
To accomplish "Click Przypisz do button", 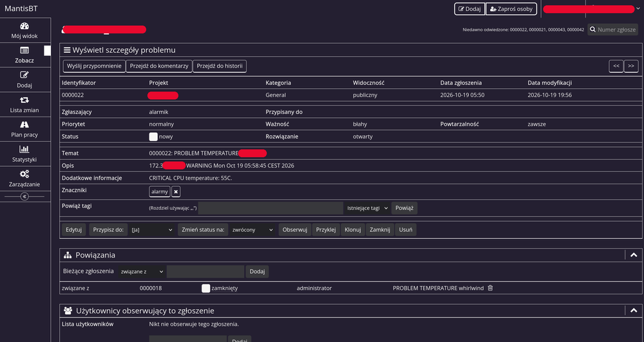I will [108, 230].
